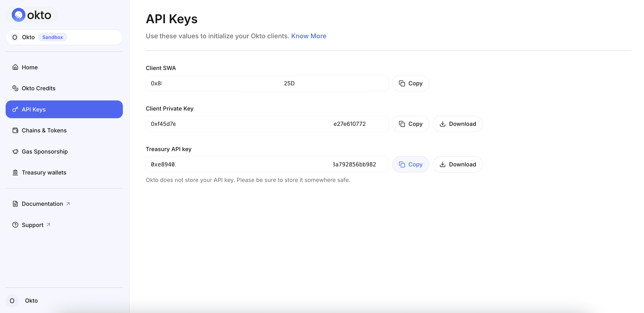
Task: Click download icon for Client Private Key
Action: pos(443,124)
